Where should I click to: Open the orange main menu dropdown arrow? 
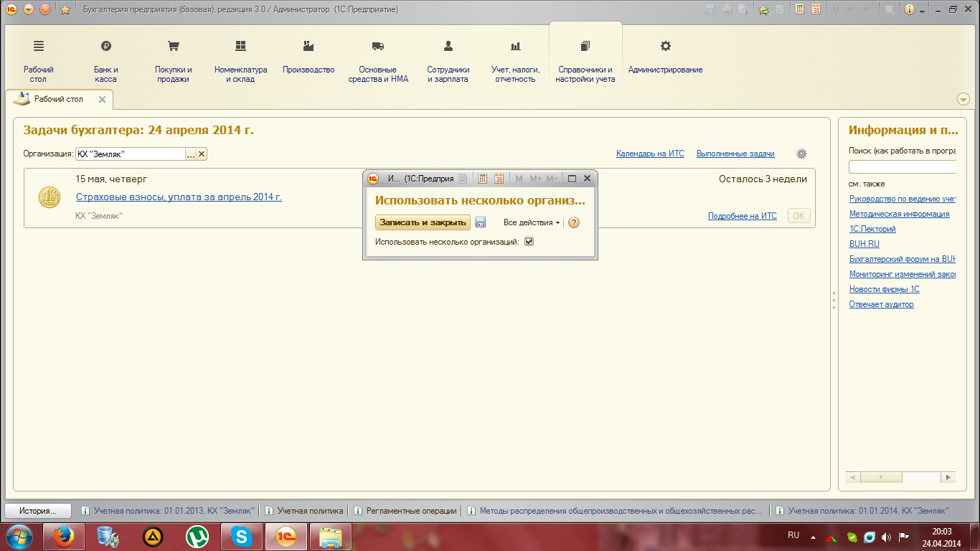[x=29, y=9]
